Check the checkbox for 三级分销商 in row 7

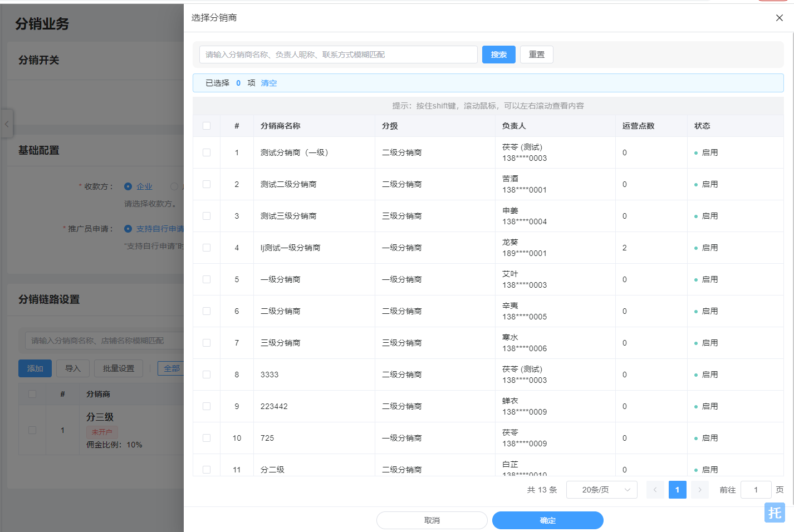(207, 342)
